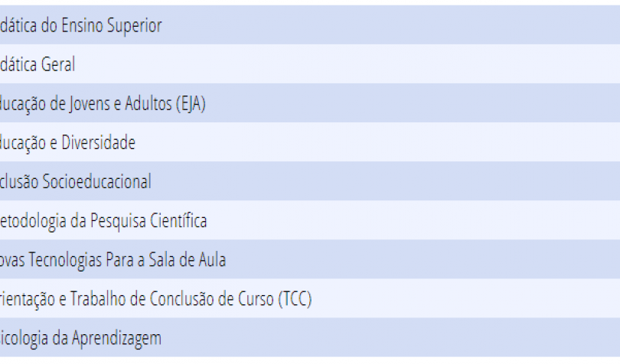This screenshot has width=620, height=364.
Task: Click the word Pesquisa
Action: (x=118, y=221)
